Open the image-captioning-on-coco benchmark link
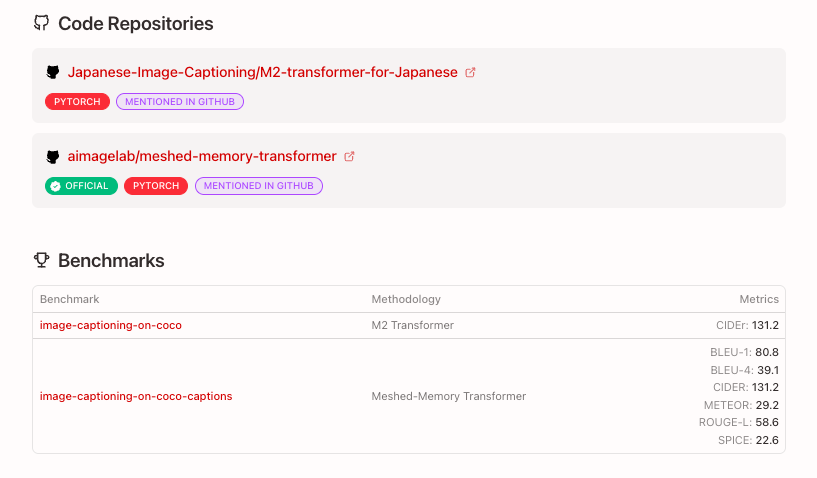Viewport: 817px width, 478px height. (x=110, y=325)
